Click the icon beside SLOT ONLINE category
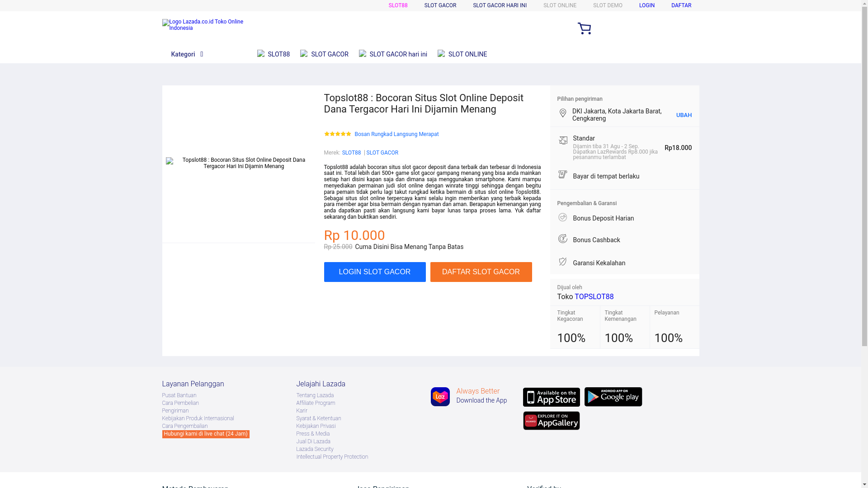 click(x=441, y=54)
